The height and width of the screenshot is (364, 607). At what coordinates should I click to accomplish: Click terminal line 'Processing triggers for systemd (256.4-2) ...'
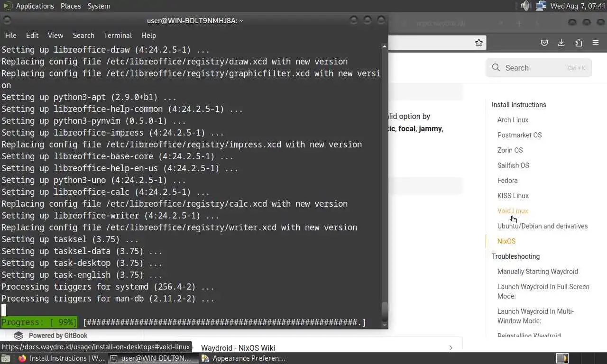[x=108, y=287]
